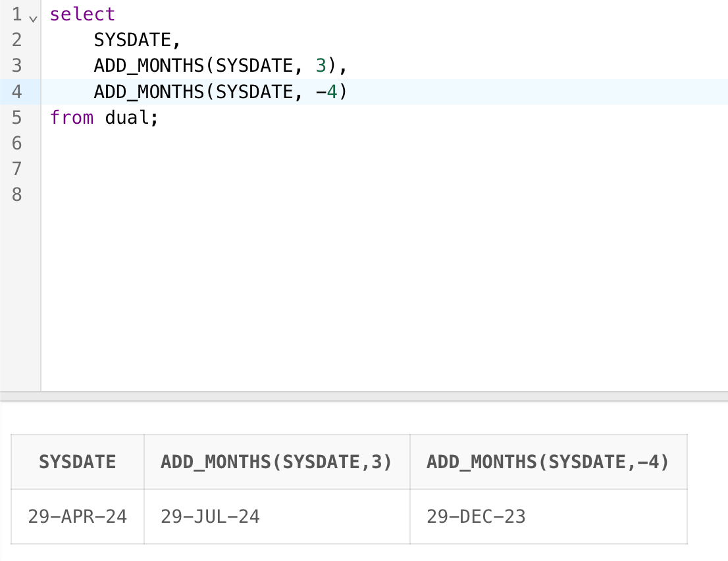Select the 29-JUL-24 result cell
The height and width of the screenshot is (561, 728).
point(211,516)
